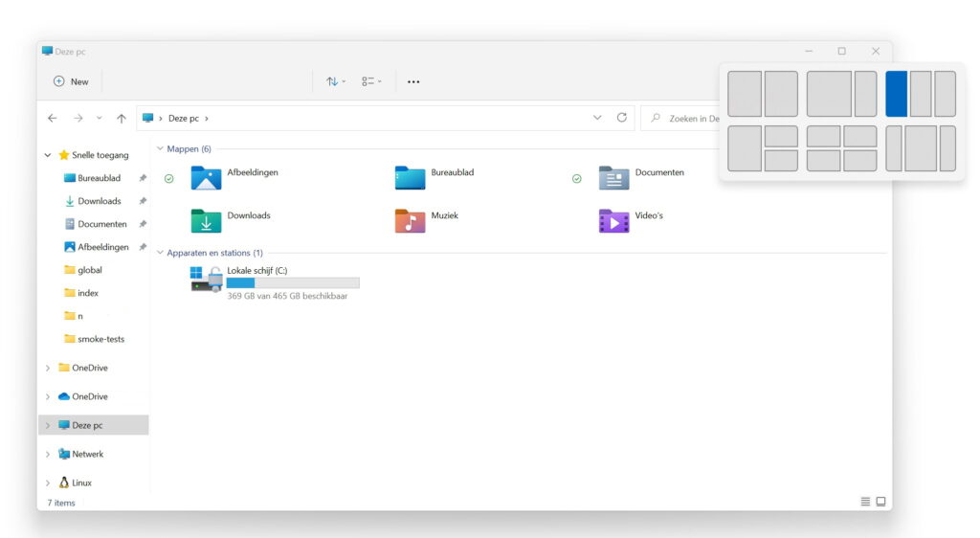Expand the Deze pc tree node
The height and width of the screenshot is (538, 980).
coord(48,426)
